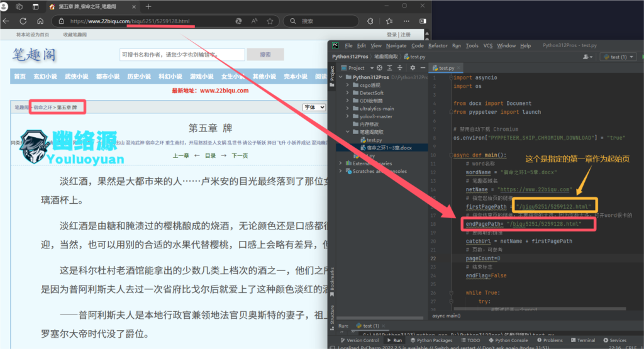This screenshot has width=644, height=349.
Task: Open the 字体 font dropdown
Action: pyautogui.click(x=314, y=108)
